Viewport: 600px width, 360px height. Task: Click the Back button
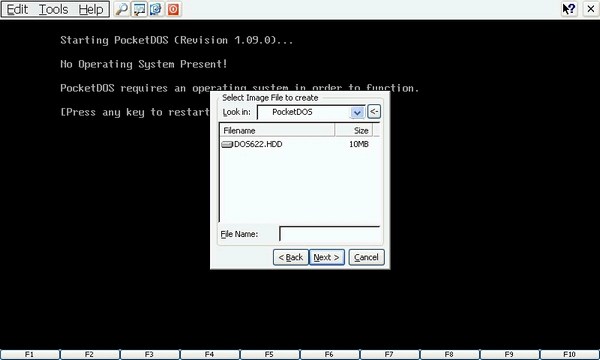point(291,257)
